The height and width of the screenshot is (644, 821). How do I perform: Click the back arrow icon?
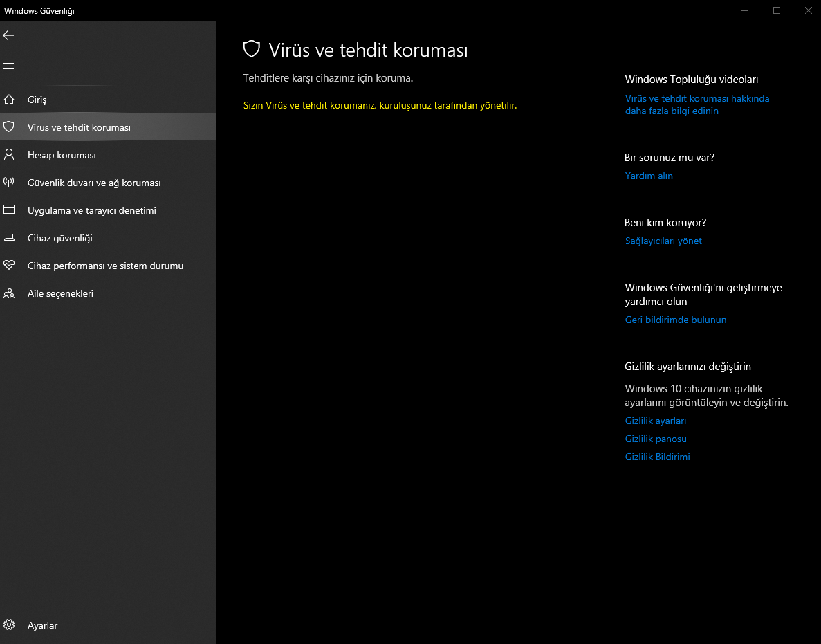[x=8, y=35]
